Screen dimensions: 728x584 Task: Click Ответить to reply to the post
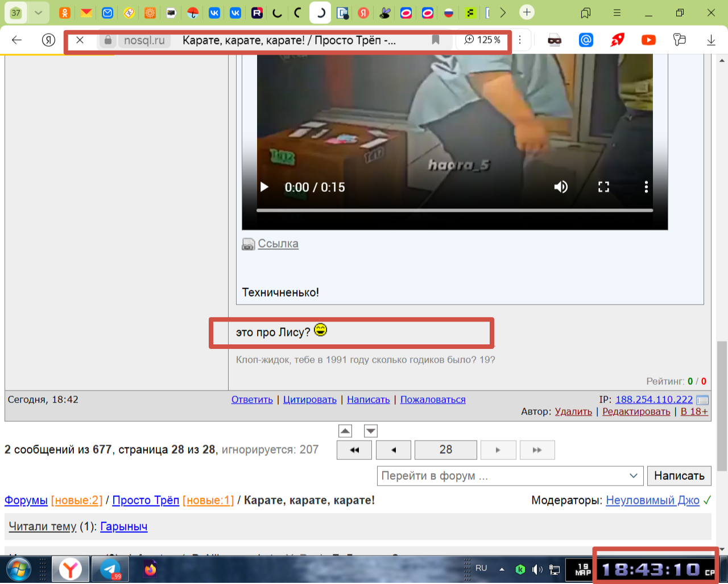[x=252, y=400]
